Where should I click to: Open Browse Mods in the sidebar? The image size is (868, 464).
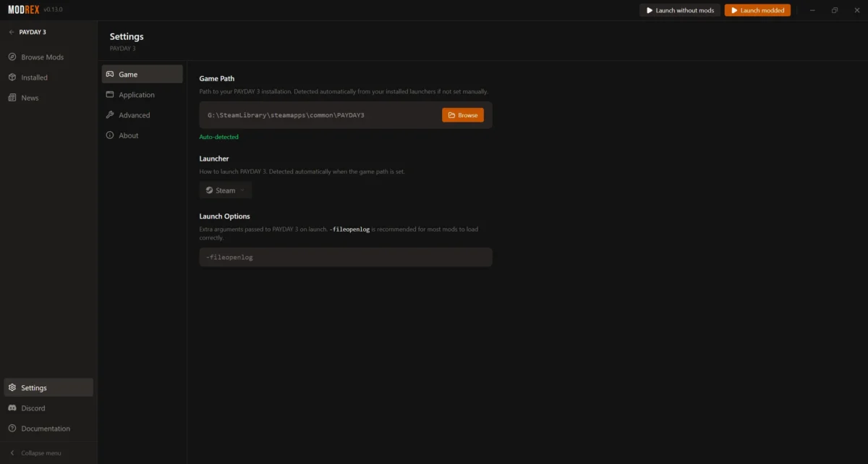coord(48,57)
